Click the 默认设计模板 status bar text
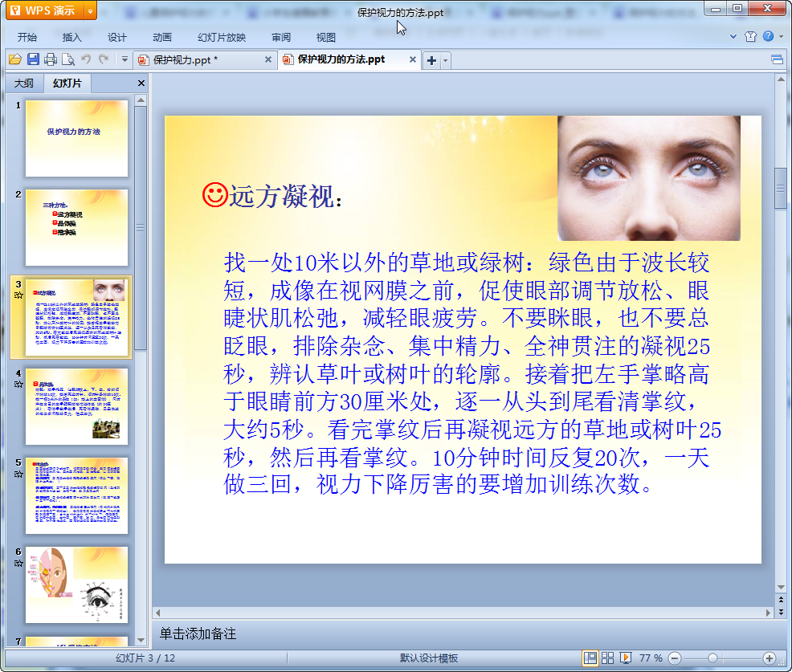This screenshot has width=792, height=672. 429,658
